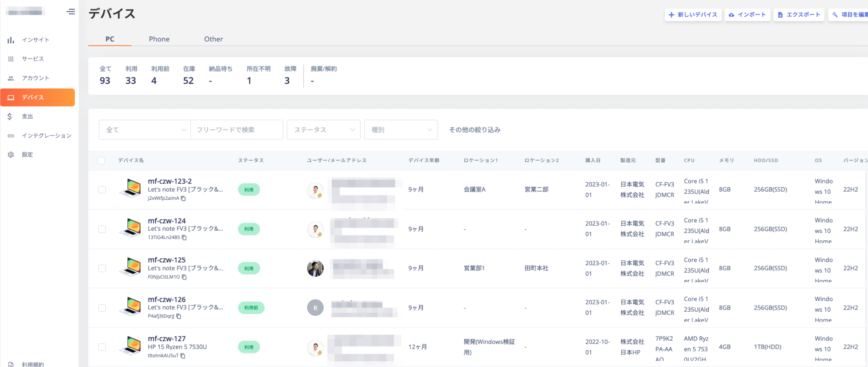Click the フリーワードで検索 search field
Viewport: 868px width, 367px height.
[237, 130]
